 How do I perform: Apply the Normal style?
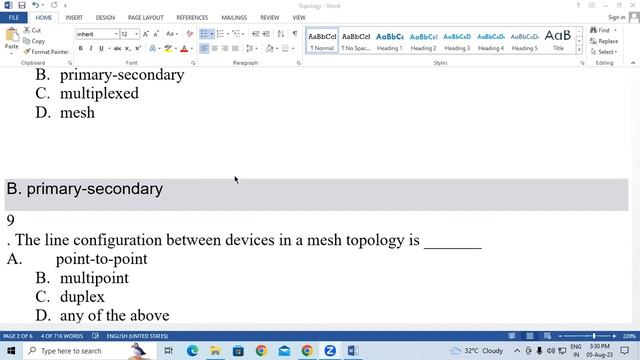[x=322, y=41]
